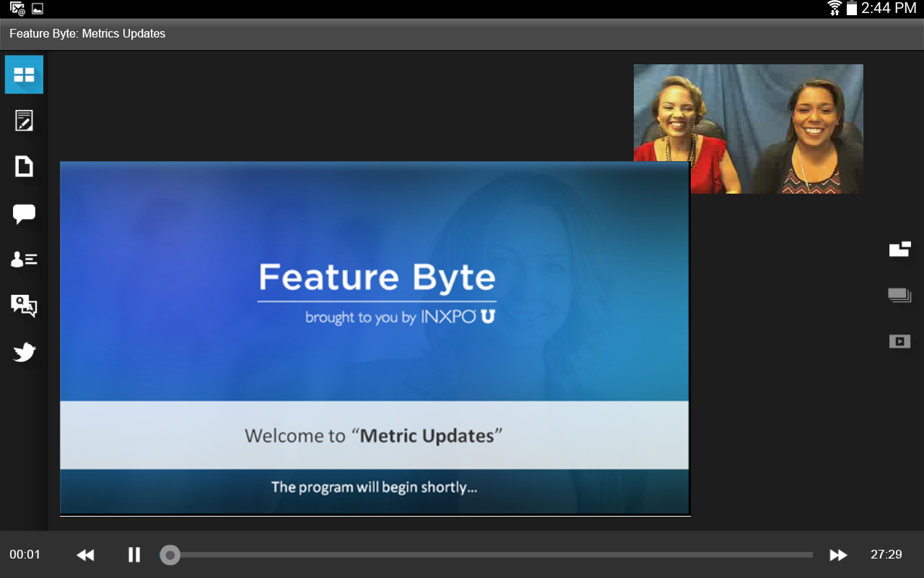Click the elapsed time 00:01 label
The image size is (924, 578).
point(25,555)
